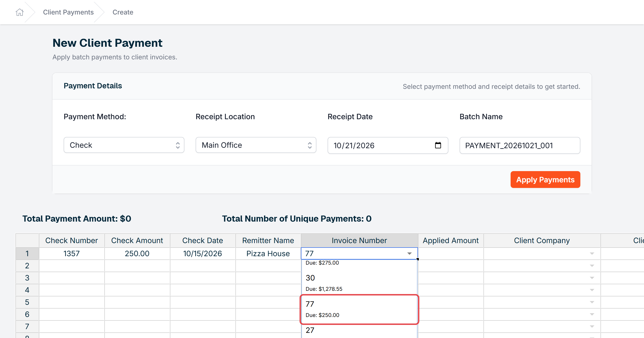Expand the Client Company dropdown in row 6
Screen dimensions: 644x338
click(x=592, y=314)
